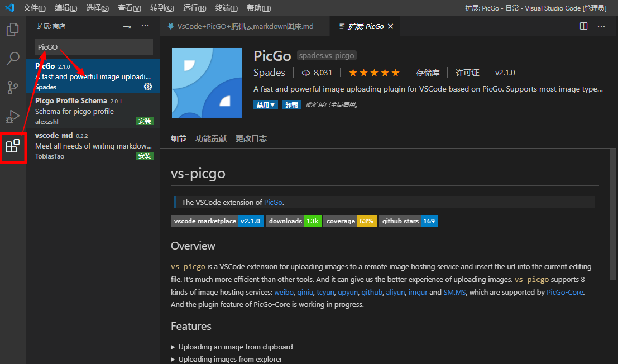
Task: Click the v2.1.0 version text in header
Action: point(505,73)
